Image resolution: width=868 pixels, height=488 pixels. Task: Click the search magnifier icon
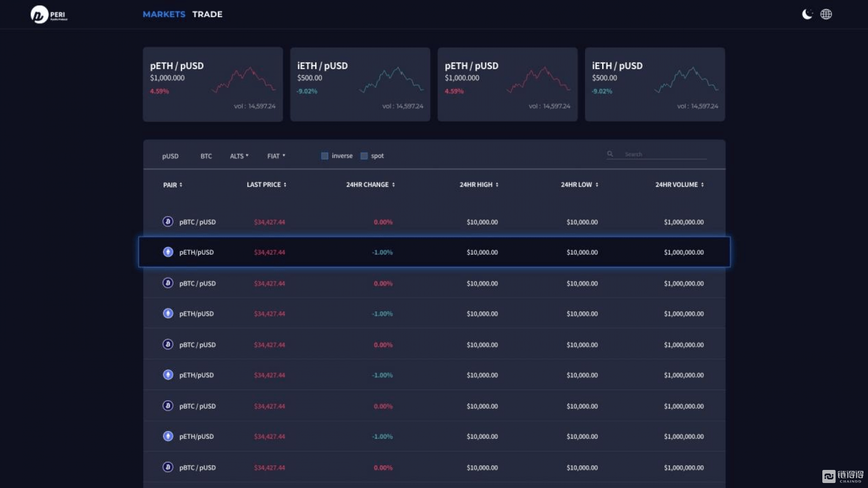tap(610, 154)
